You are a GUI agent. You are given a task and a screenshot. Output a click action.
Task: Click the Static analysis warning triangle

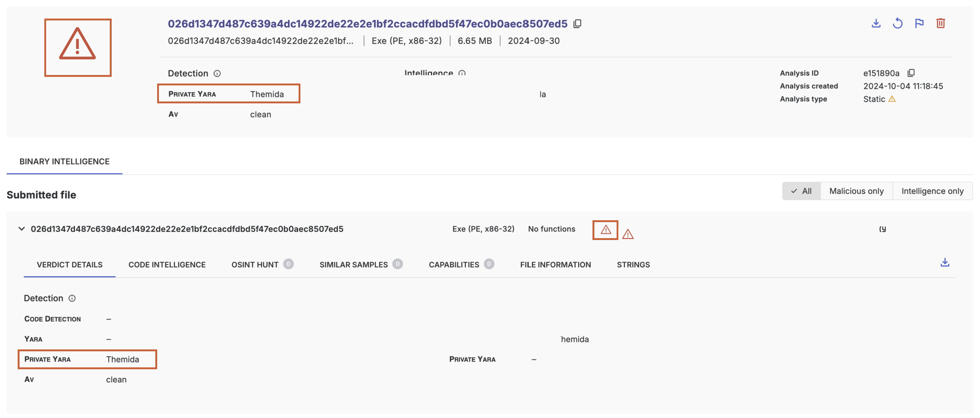(892, 99)
